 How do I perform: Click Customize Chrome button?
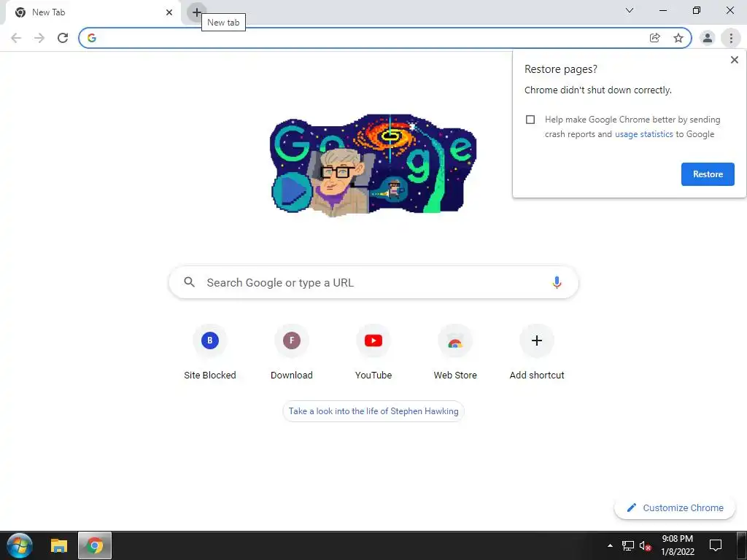675,507
